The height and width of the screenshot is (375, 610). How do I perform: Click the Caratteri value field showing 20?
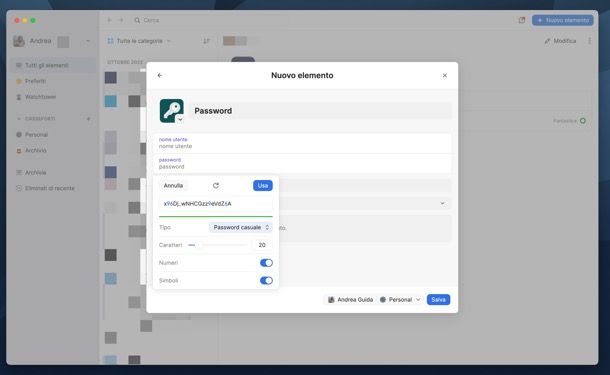(262, 245)
